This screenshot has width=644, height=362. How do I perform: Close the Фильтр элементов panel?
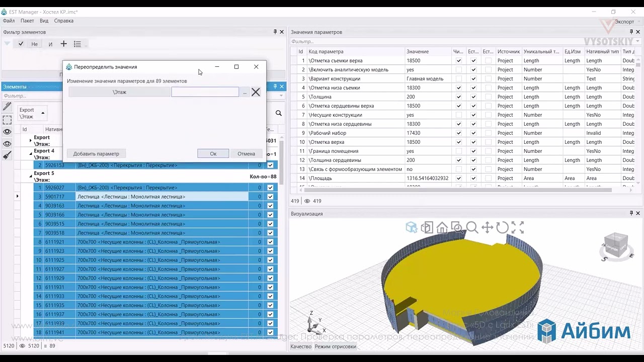pos(281,32)
